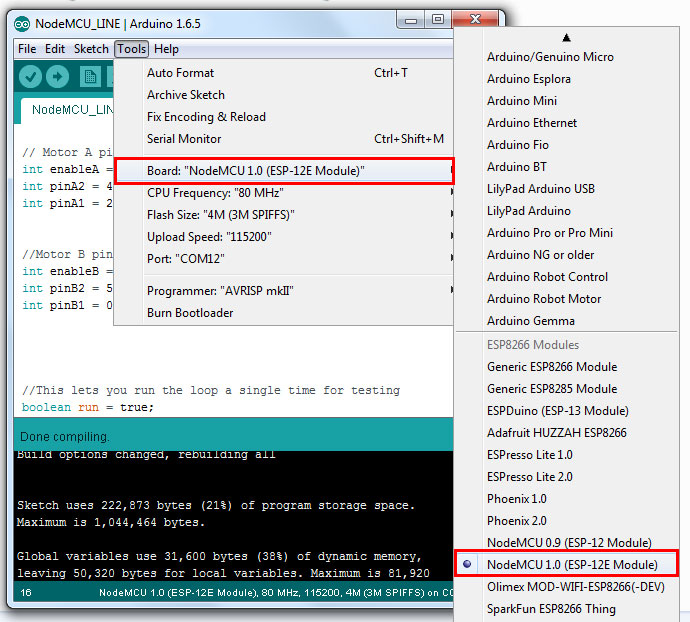The height and width of the screenshot is (622, 690).
Task: Expand the Port COM12 submenu
Action: [x=284, y=258]
